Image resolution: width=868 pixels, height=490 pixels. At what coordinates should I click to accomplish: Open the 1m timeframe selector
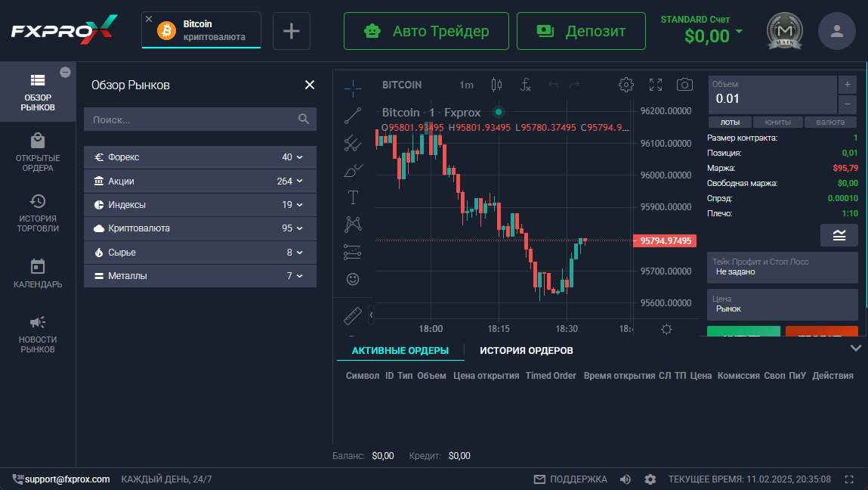pyautogui.click(x=467, y=85)
